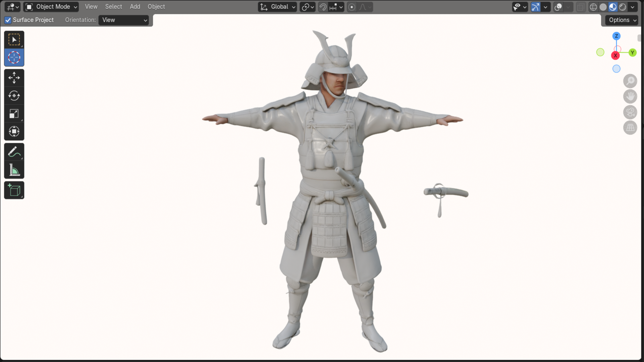644x362 pixels.
Task: Click the blue Z axis on gizmo
Action: point(616,36)
